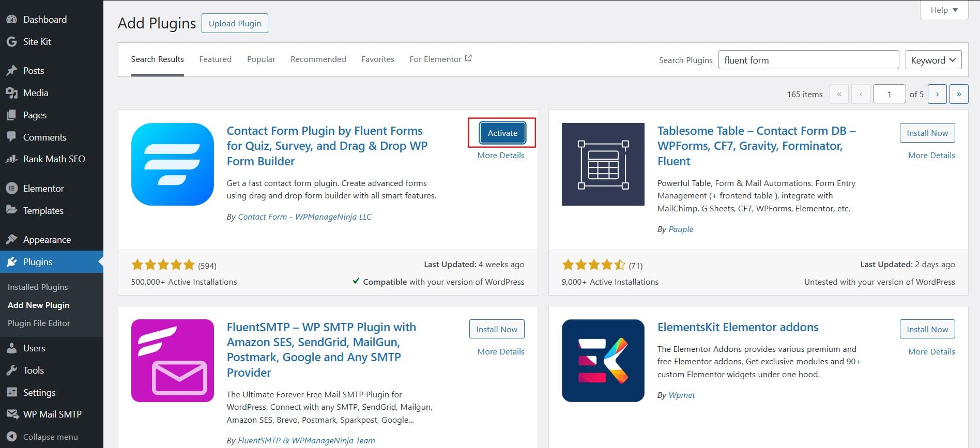Open More Details for Fluent Forms
The height and width of the screenshot is (448, 980).
pyautogui.click(x=501, y=156)
